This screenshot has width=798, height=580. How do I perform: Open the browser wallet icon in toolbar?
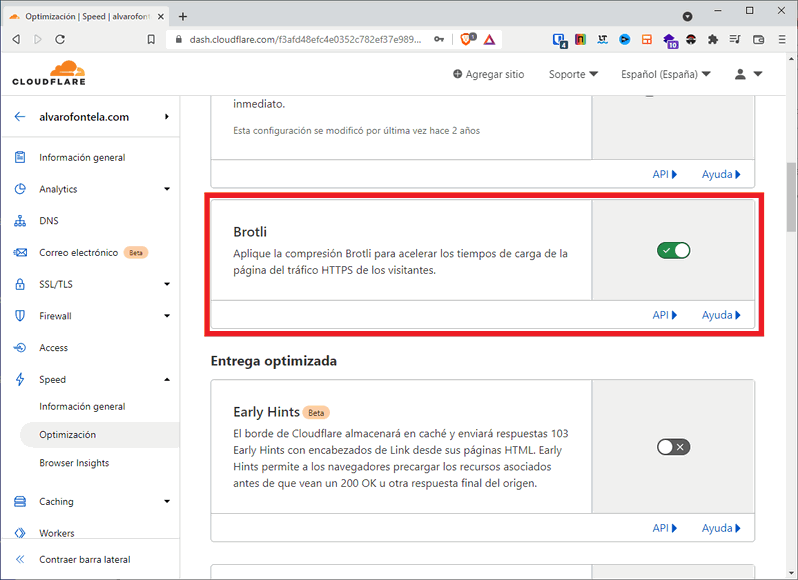758,39
